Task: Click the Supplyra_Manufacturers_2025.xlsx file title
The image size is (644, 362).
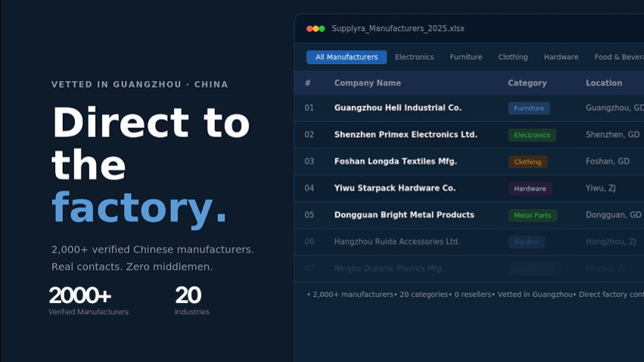Action: 398,28
